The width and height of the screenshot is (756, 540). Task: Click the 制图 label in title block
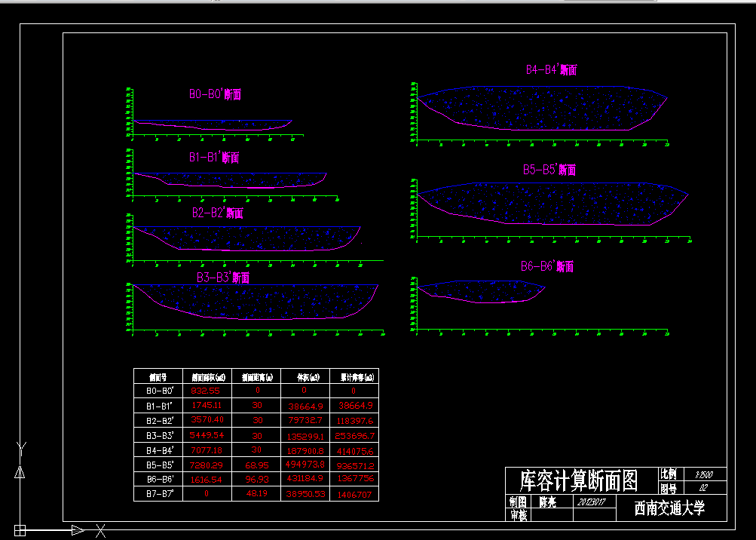pyautogui.click(x=518, y=502)
